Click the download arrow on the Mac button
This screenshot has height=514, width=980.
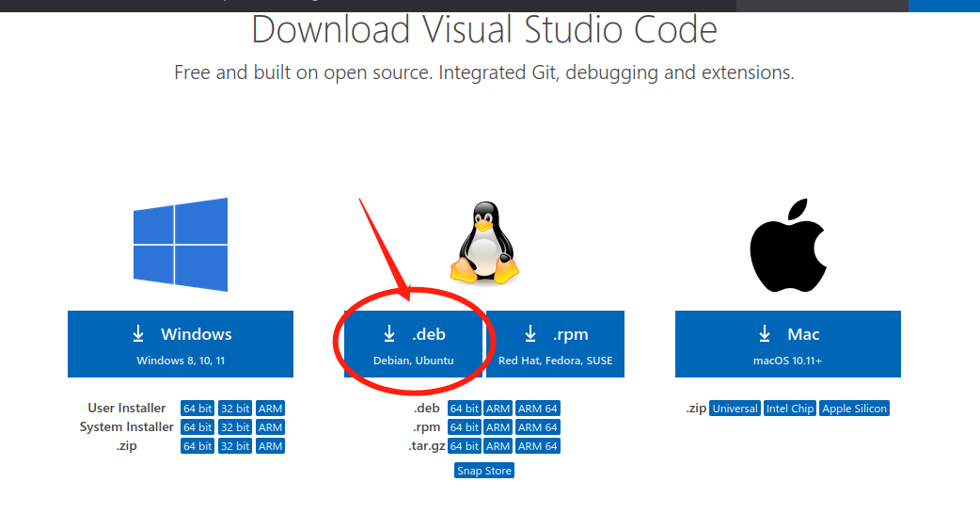coord(765,334)
